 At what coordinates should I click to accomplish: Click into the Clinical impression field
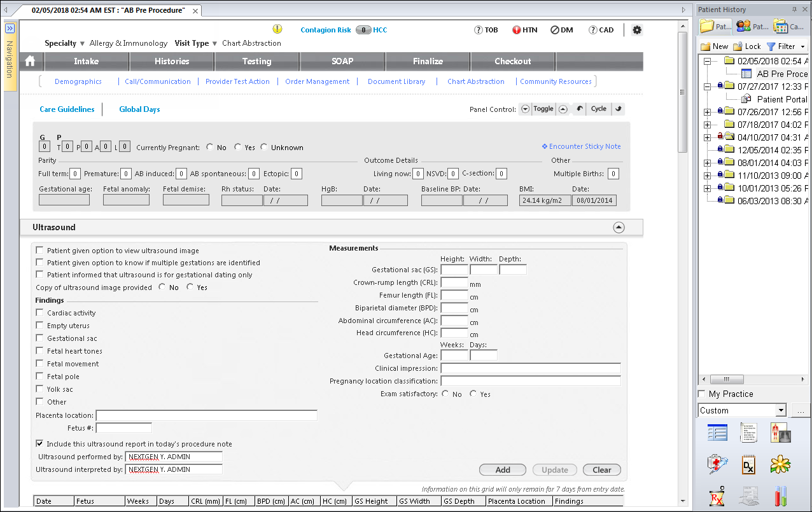pos(531,368)
